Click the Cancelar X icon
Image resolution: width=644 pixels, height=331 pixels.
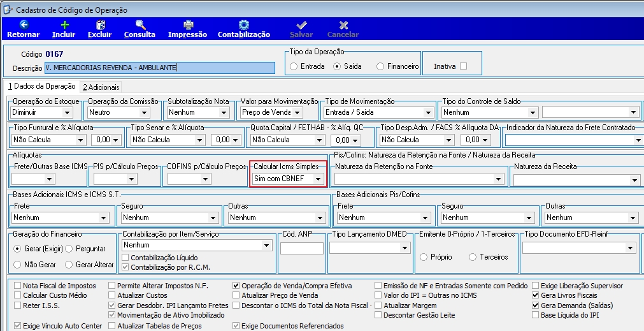tap(343, 25)
